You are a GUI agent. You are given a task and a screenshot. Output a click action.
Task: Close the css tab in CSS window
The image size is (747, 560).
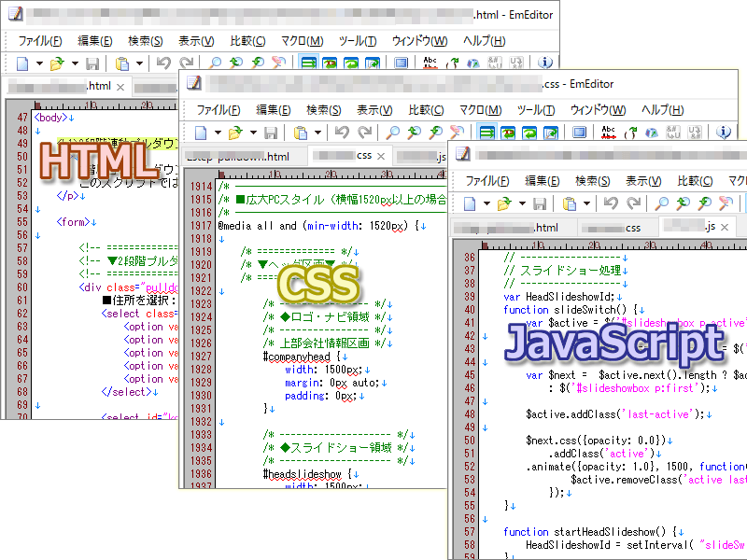(x=381, y=156)
